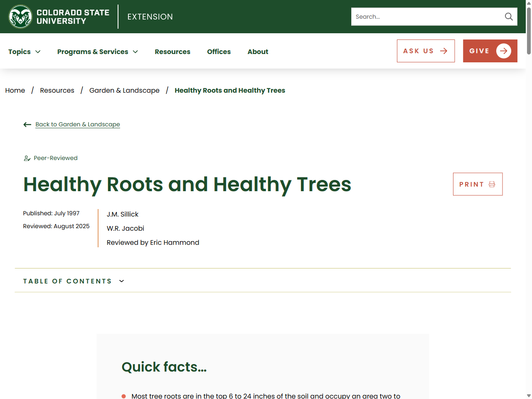This screenshot has height=399, width=532.
Task: Click author name W.R. Jacobi
Action: click(126, 229)
